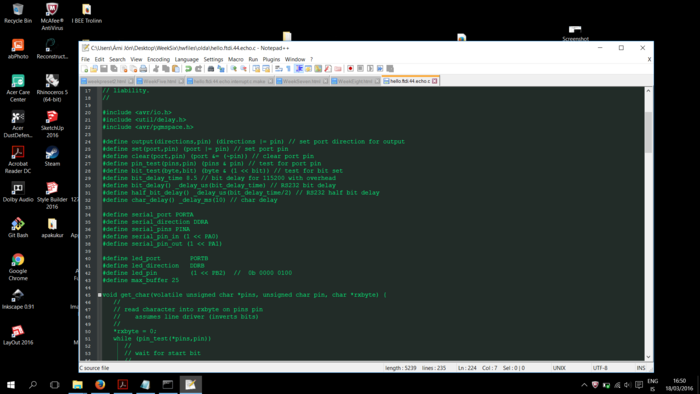Open the ? help menu
Screen dimensions: 700x394
coord(312,59)
